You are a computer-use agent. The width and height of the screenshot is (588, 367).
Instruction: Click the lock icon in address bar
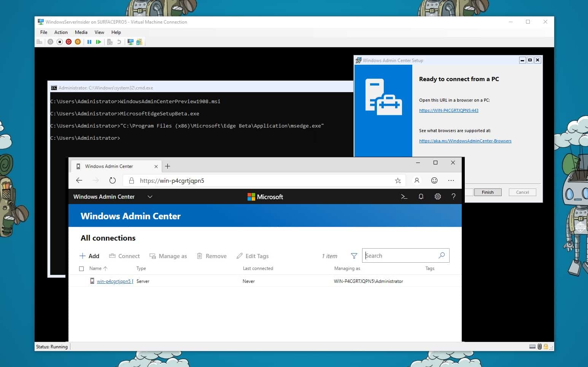132,180
